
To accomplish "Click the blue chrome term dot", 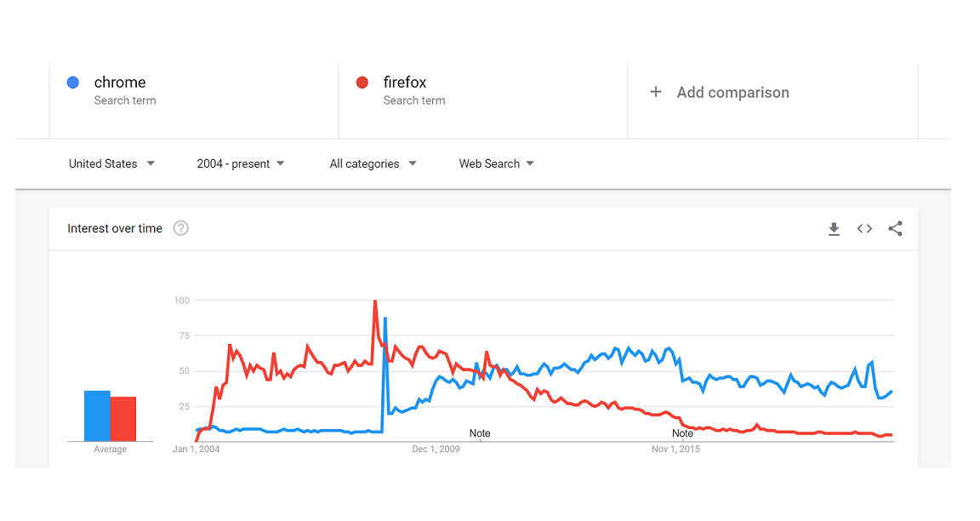I will pyautogui.click(x=73, y=83).
